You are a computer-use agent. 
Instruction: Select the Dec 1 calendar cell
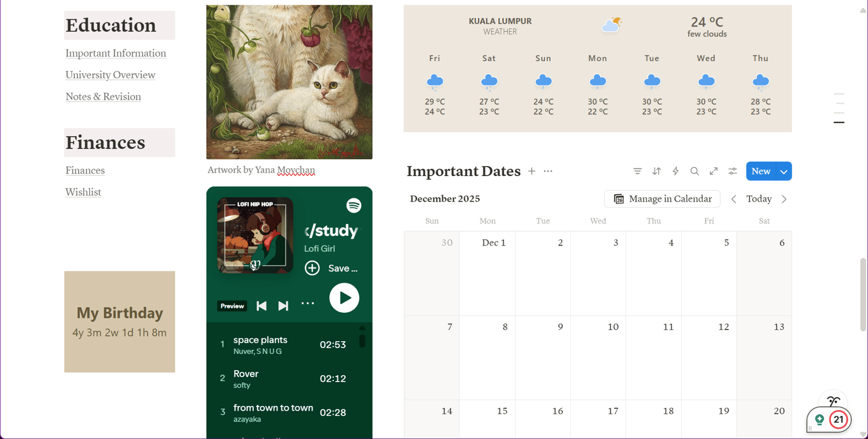[x=487, y=274]
